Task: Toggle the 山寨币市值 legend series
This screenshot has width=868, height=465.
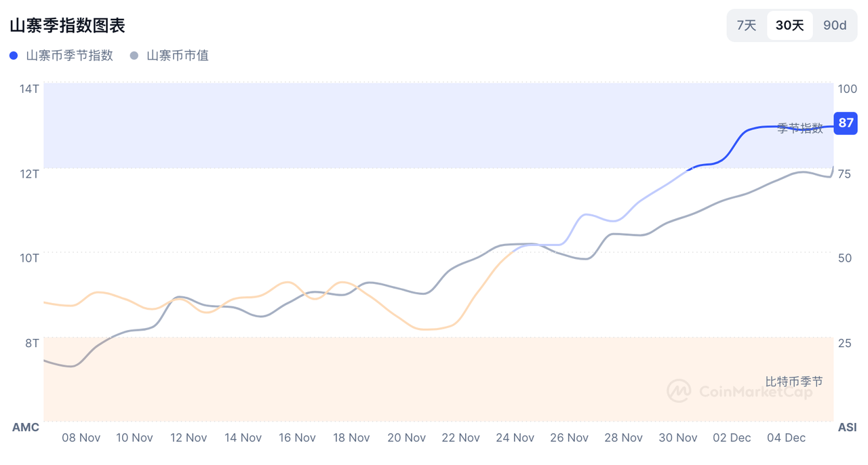Action: (178, 56)
